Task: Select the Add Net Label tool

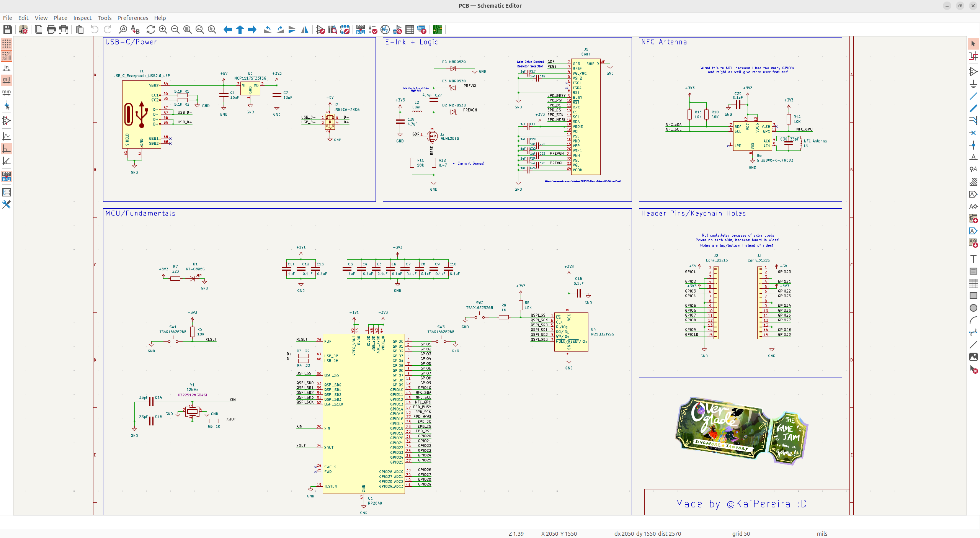Action: [973, 157]
